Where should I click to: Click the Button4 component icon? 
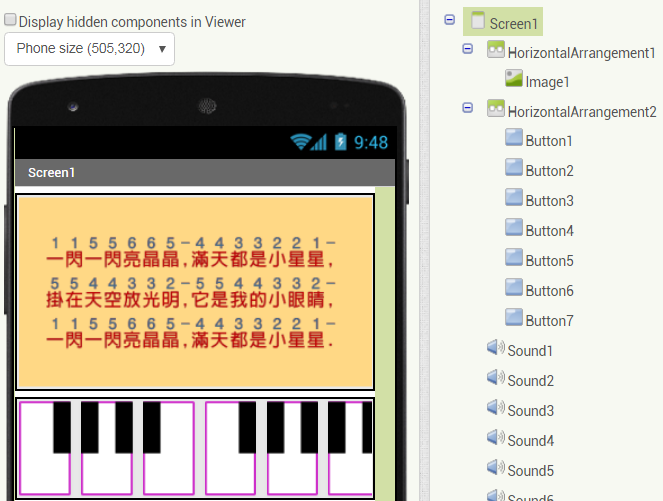pos(514,227)
